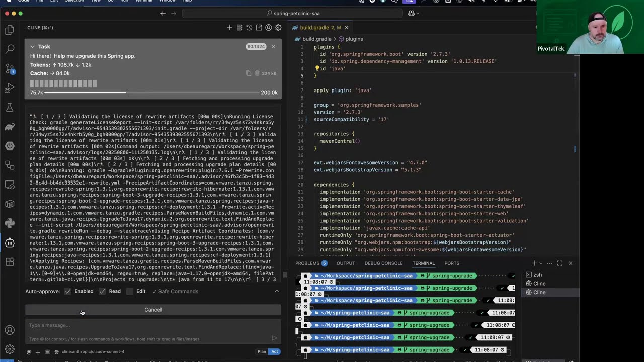Switch to the TERMINAL tab
Viewport: 644px width, 362px height.
point(424,263)
